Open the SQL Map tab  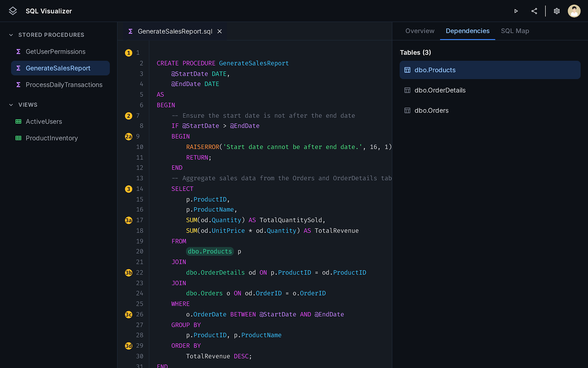coord(515,31)
